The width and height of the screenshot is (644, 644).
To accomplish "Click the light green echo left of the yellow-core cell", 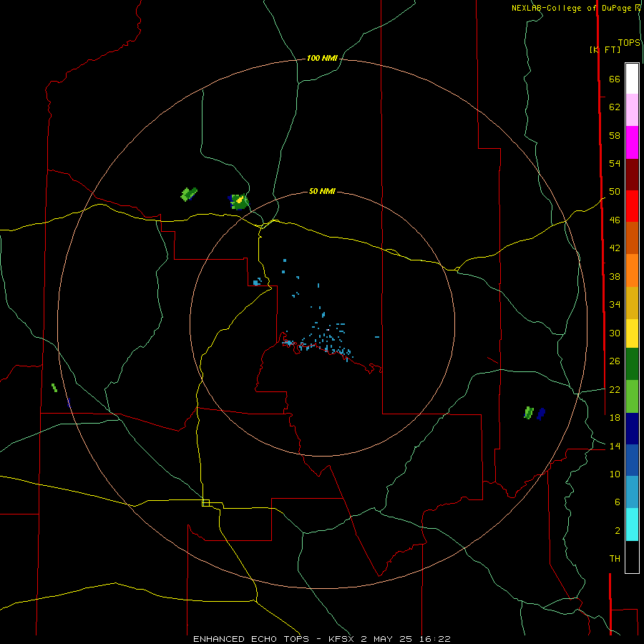I will 188,194.
